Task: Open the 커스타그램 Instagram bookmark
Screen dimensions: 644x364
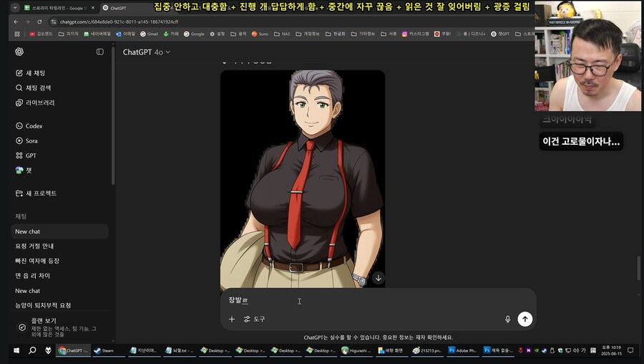Action: [415, 34]
